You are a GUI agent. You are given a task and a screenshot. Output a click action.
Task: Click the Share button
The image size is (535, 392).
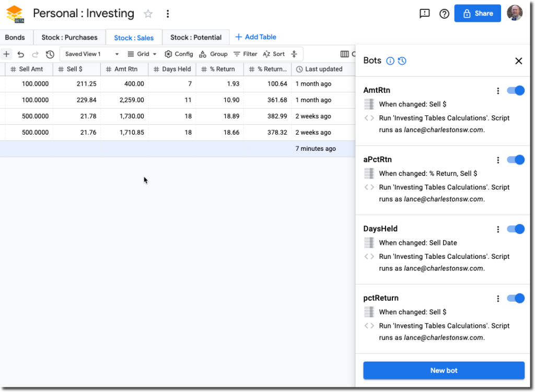point(478,14)
